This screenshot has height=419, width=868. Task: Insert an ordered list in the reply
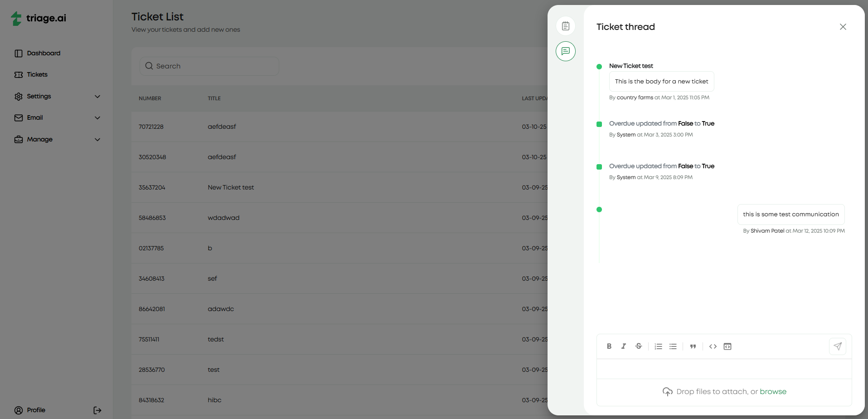coord(658,346)
